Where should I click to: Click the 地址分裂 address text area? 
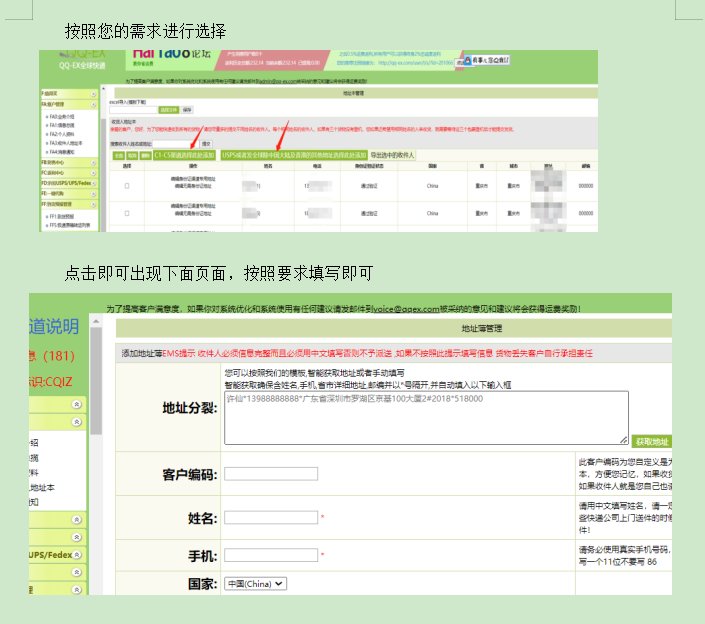coord(426,418)
